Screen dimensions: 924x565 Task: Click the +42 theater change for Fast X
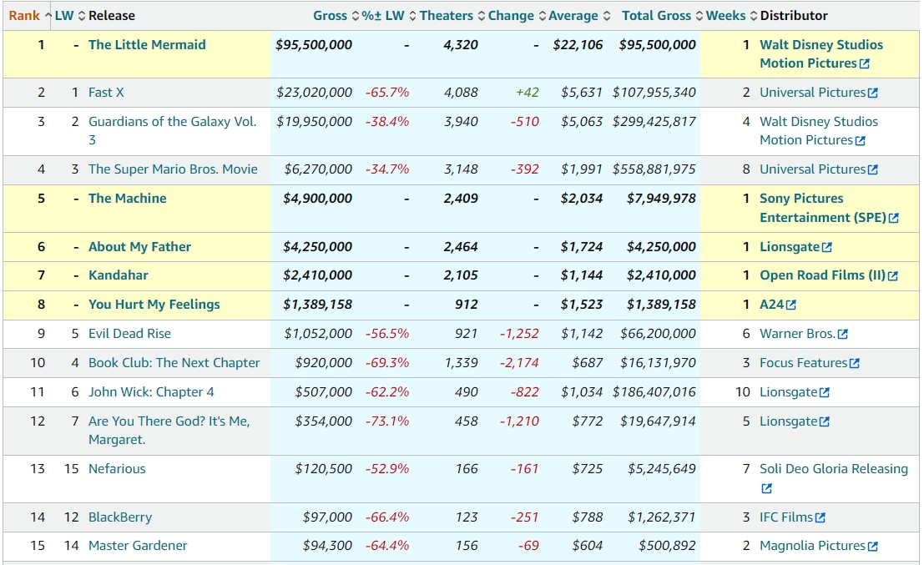[x=527, y=93]
